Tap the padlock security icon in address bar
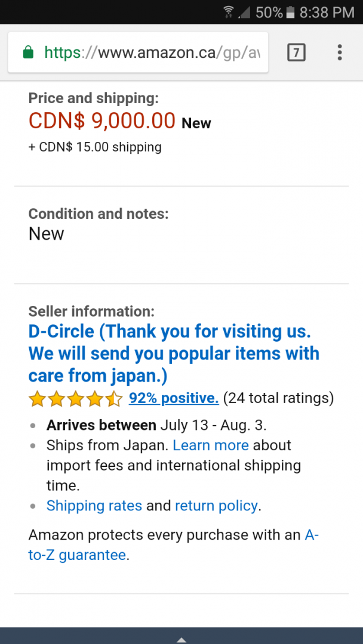 pyautogui.click(x=28, y=52)
